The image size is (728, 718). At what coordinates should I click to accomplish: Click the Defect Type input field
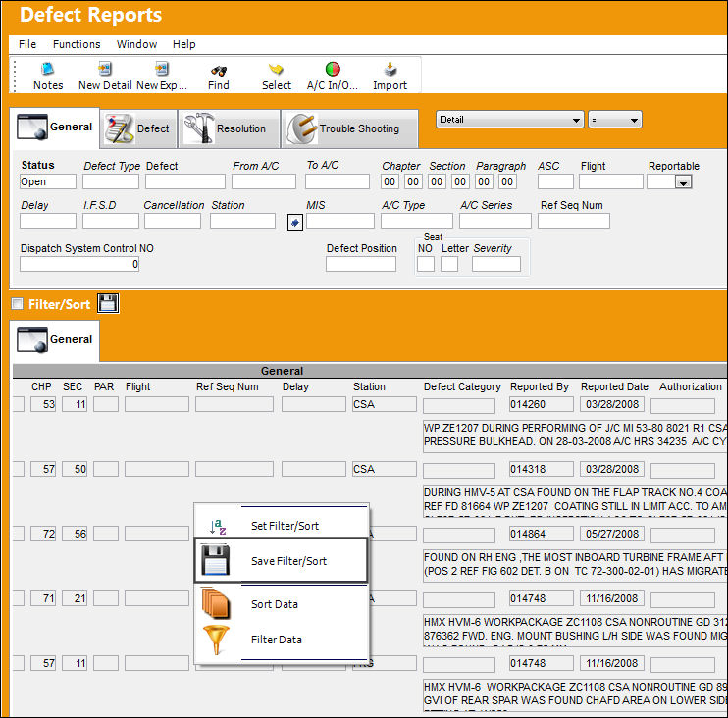(x=111, y=181)
